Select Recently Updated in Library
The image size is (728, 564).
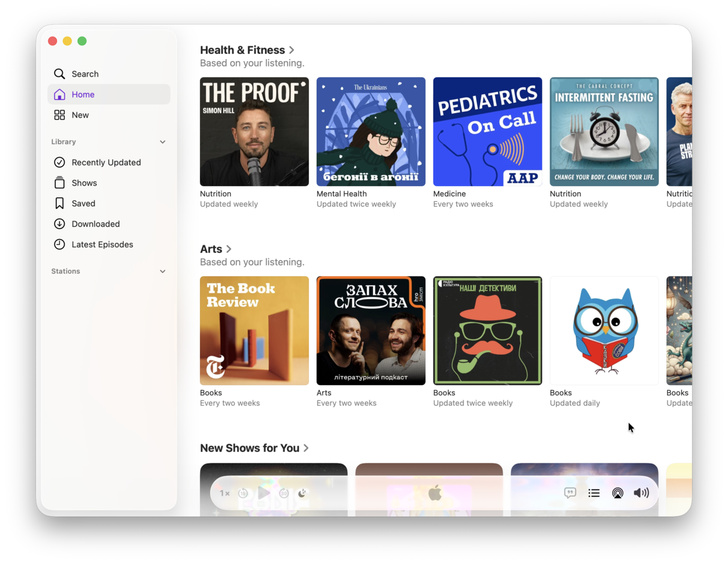click(x=109, y=162)
